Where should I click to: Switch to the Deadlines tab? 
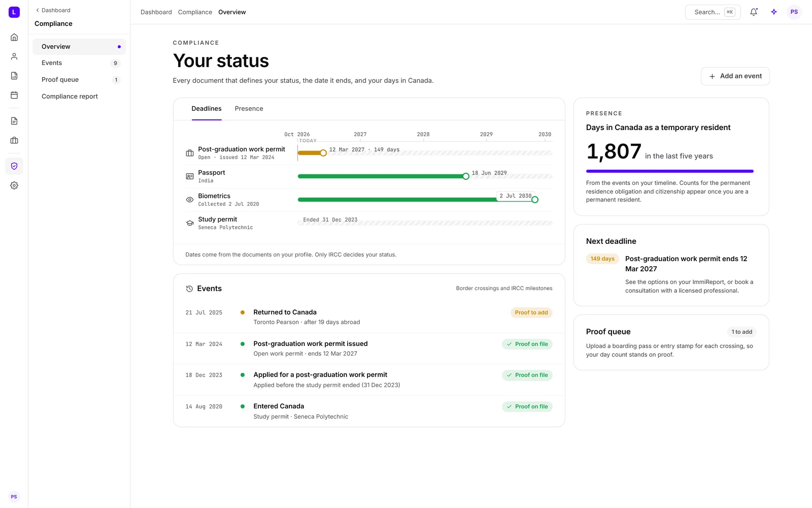207,109
